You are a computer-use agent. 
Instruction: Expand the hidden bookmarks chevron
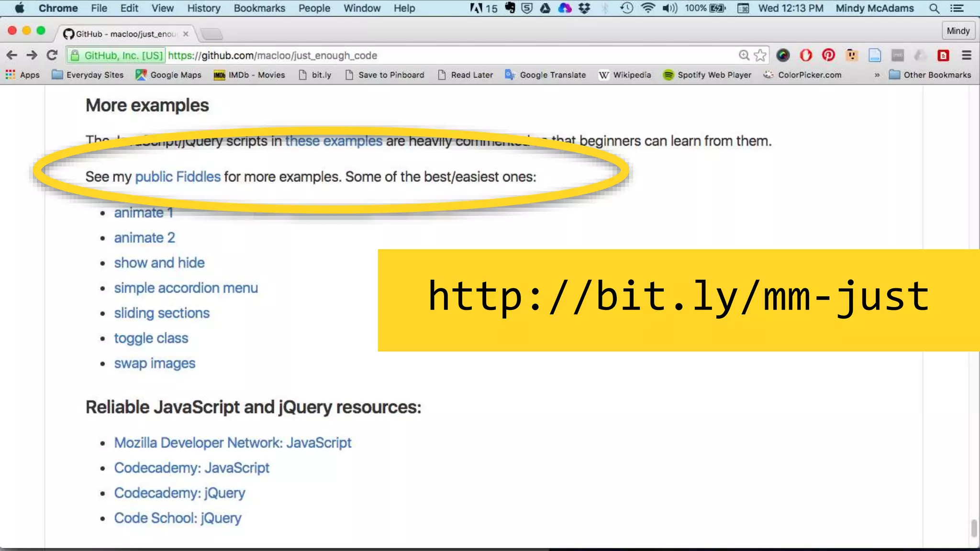pyautogui.click(x=877, y=75)
